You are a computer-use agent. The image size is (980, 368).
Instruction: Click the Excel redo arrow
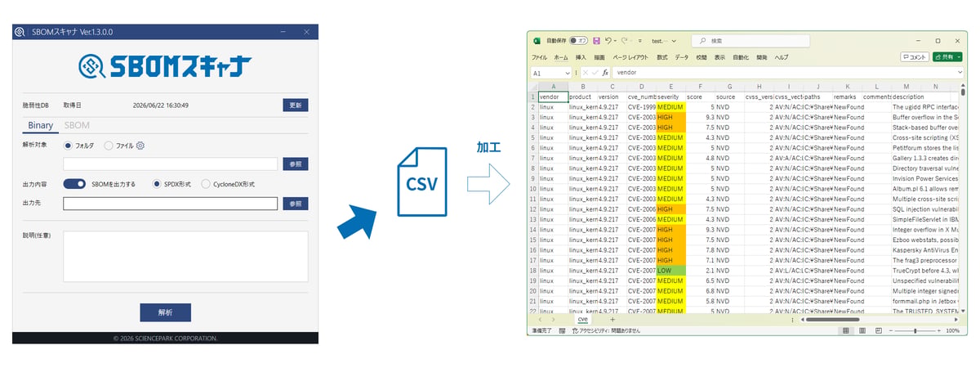coord(625,40)
